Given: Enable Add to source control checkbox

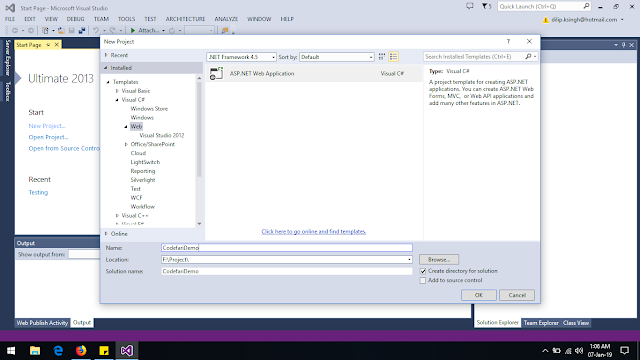Looking at the screenshot, I should pos(423,280).
